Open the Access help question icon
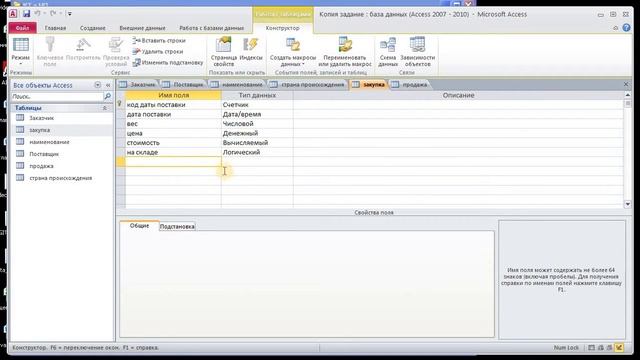The height and width of the screenshot is (360, 640). [627, 28]
